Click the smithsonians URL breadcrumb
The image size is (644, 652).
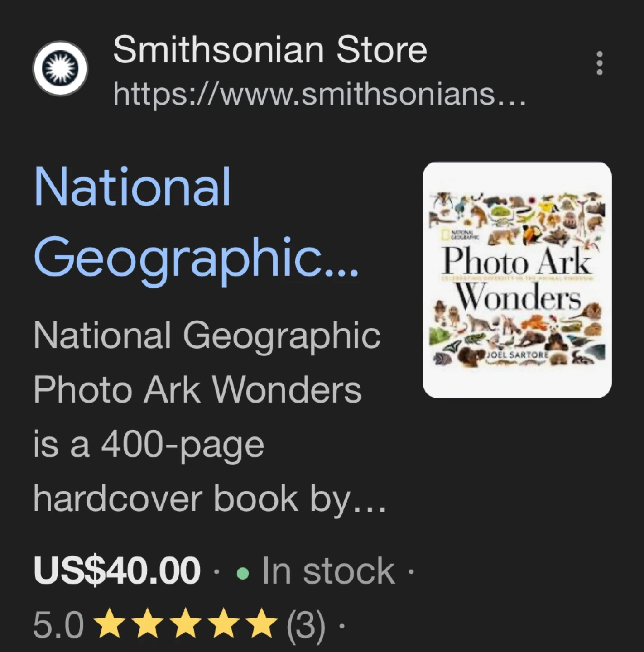point(319,94)
